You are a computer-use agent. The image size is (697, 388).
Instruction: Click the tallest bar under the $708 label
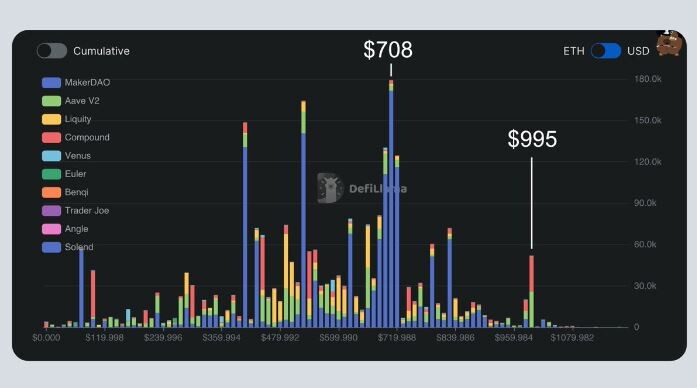pyautogui.click(x=391, y=204)
